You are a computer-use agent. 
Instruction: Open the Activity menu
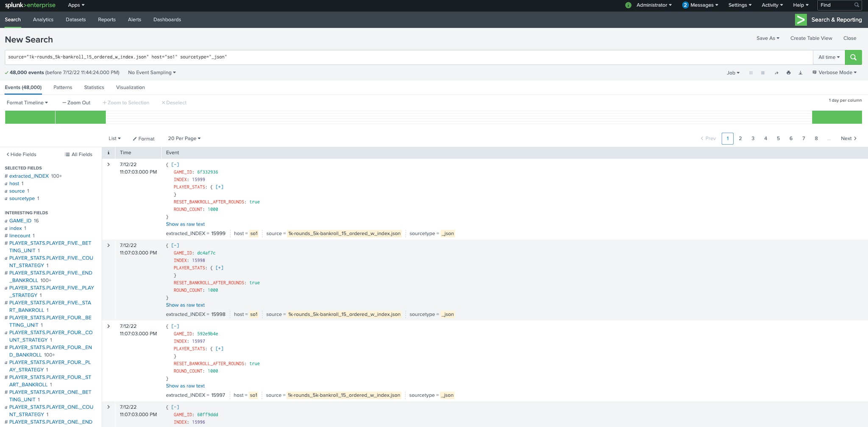click(x=772, y=5)
